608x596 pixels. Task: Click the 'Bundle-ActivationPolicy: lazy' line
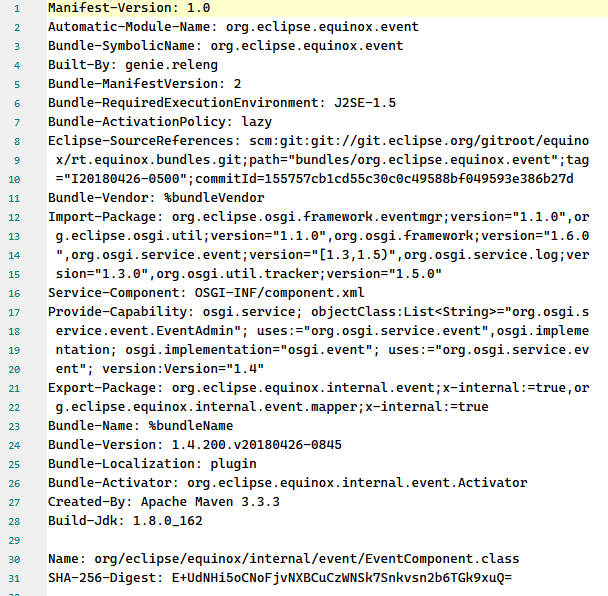coord(160,122)
